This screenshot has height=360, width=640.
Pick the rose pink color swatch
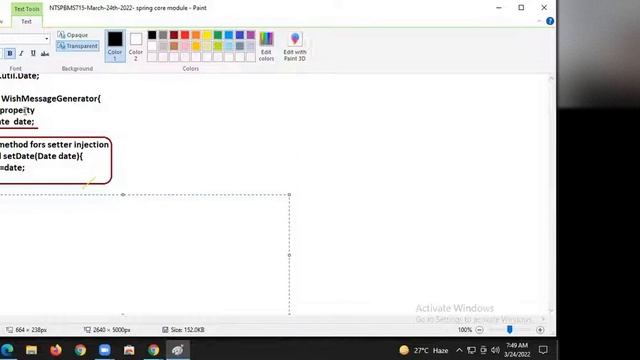[185, 46]
